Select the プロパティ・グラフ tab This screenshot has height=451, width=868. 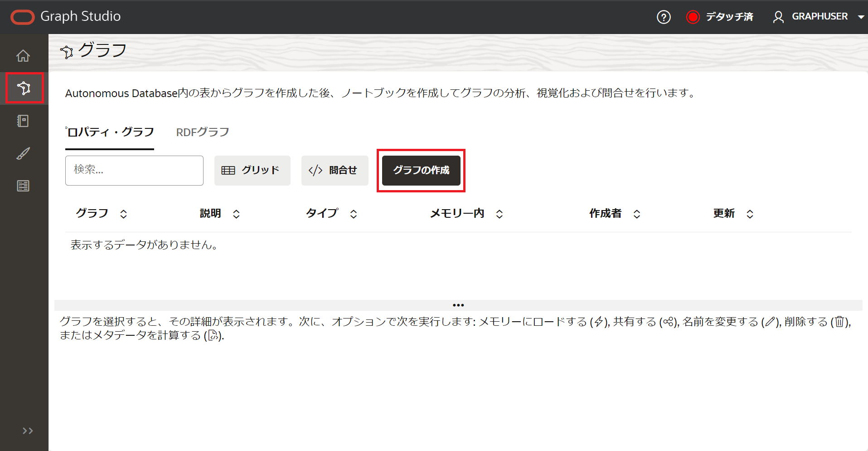[109, 132]
